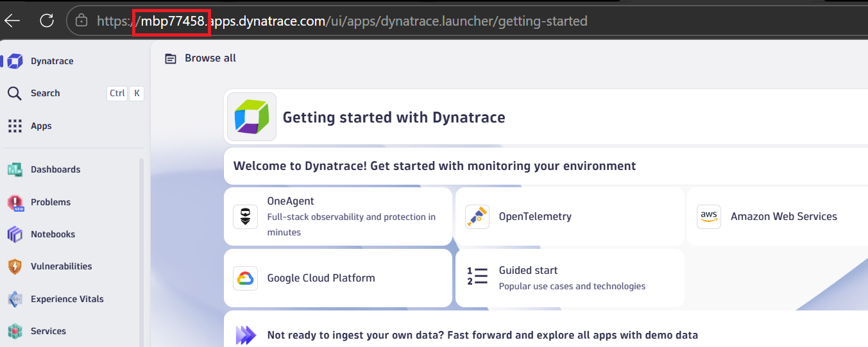This screenshot has width=868, height=347.
Task: Click the Google Cloud logo icon
Action: coord(245,278)
